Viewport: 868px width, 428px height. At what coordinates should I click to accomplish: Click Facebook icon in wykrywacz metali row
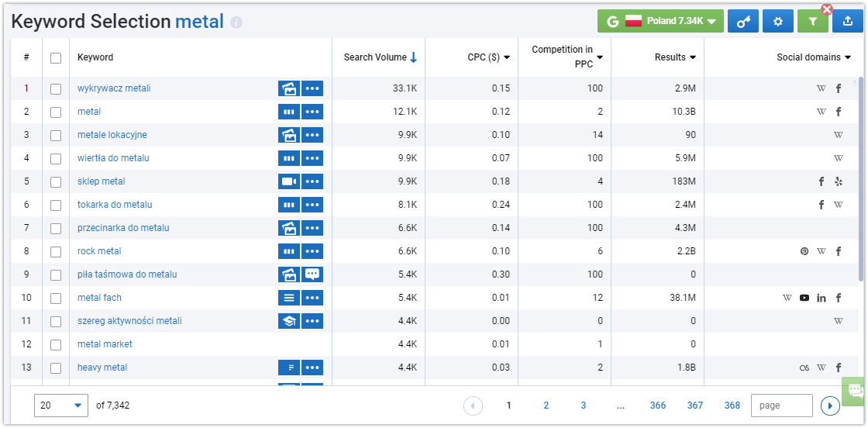pyautogui.click(x=838, y=88)
